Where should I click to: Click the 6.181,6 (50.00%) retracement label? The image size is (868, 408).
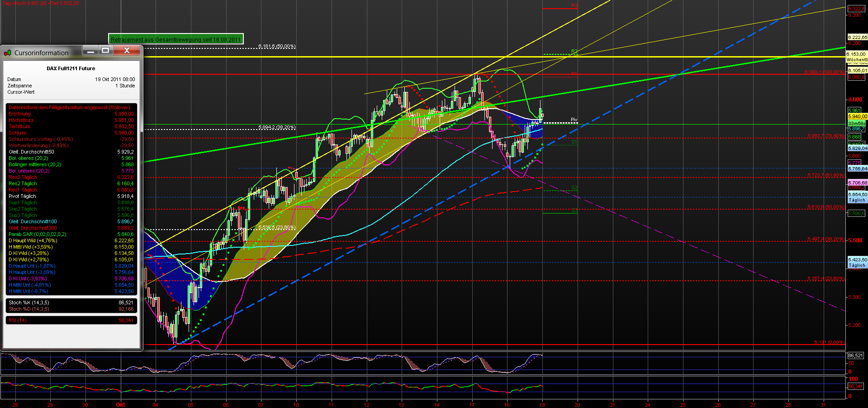point(276,46)
